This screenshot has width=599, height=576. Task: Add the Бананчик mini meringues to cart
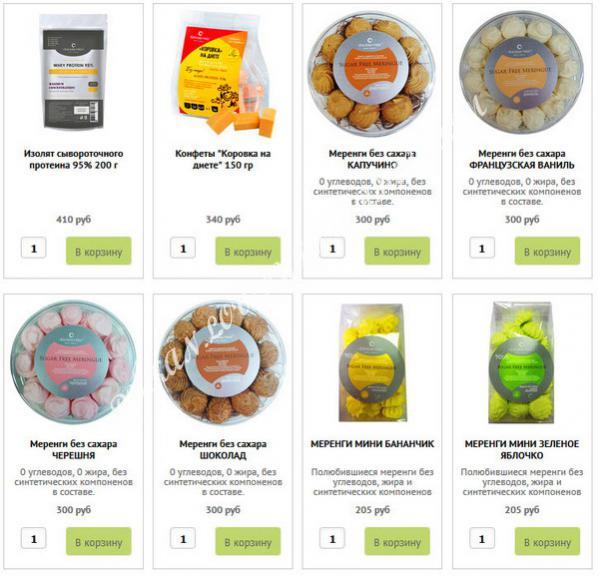pyautogui.click(x=397, y=542)
